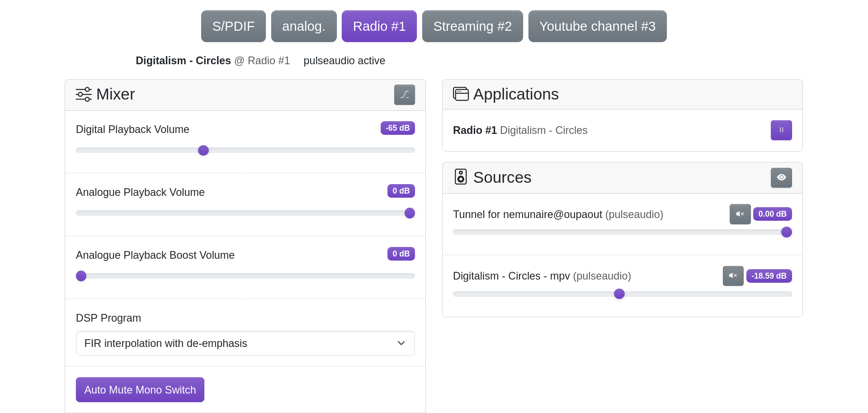Pause Radio #1 playback in Applications
Screen dimensions: 868x413
tap(781, 130)
